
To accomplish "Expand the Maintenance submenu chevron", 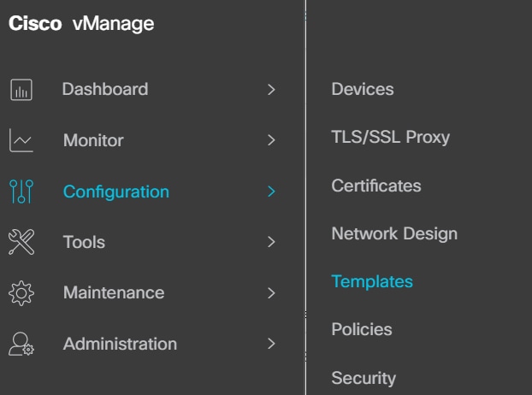I will [271, 293].
